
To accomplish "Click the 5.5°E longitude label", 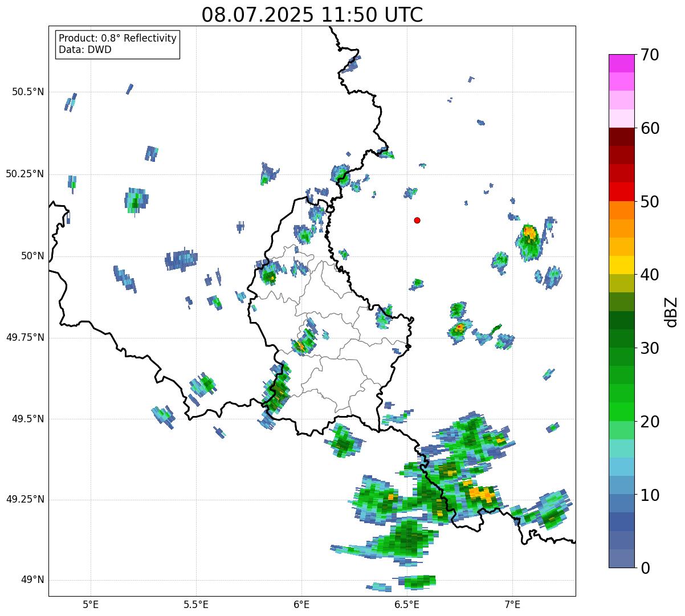I will pos(196,604).
